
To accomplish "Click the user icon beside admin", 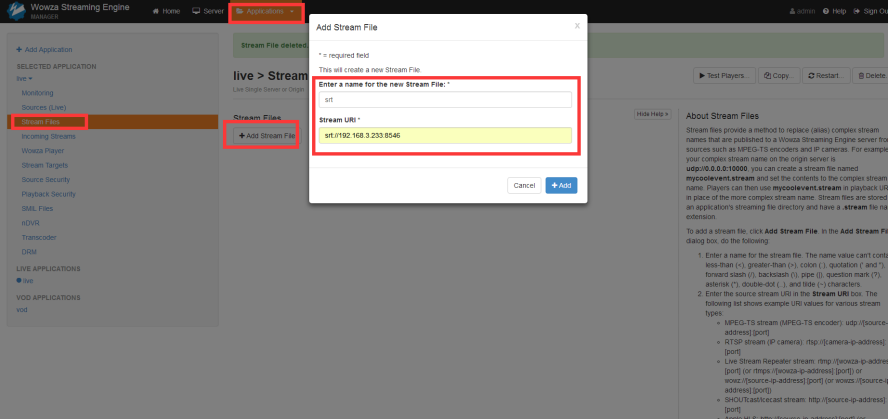I will (x=792, y=11).
